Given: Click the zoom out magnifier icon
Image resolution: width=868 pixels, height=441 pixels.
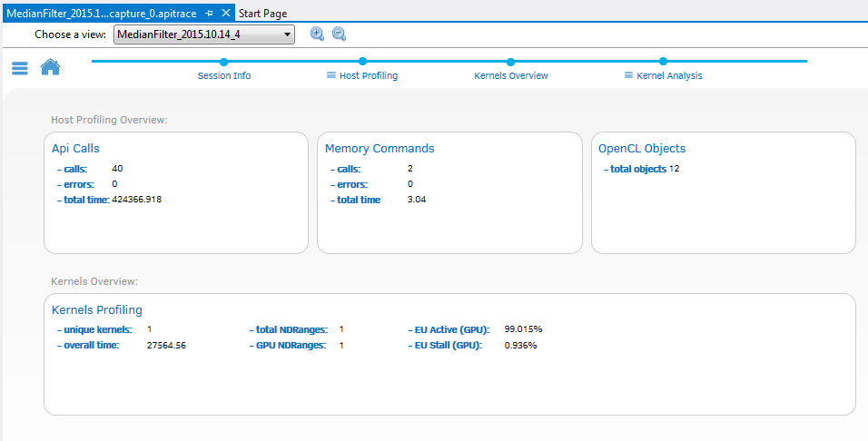Looking at the screenshot, I should click(x=339, y=34).
